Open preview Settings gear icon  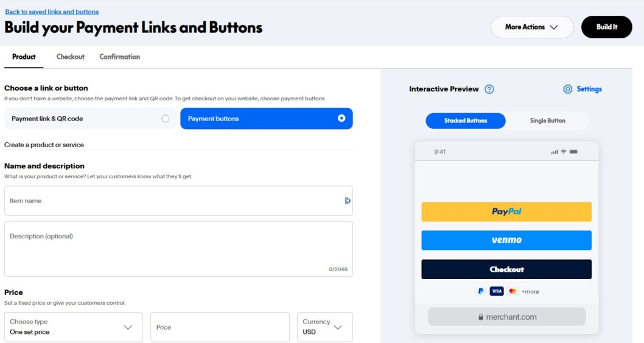point(567,89)
